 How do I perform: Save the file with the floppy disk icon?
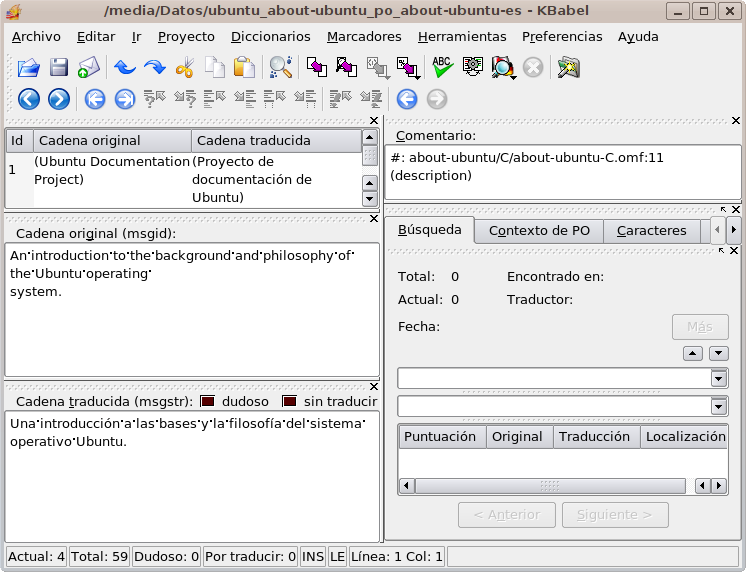coord(59,67)
